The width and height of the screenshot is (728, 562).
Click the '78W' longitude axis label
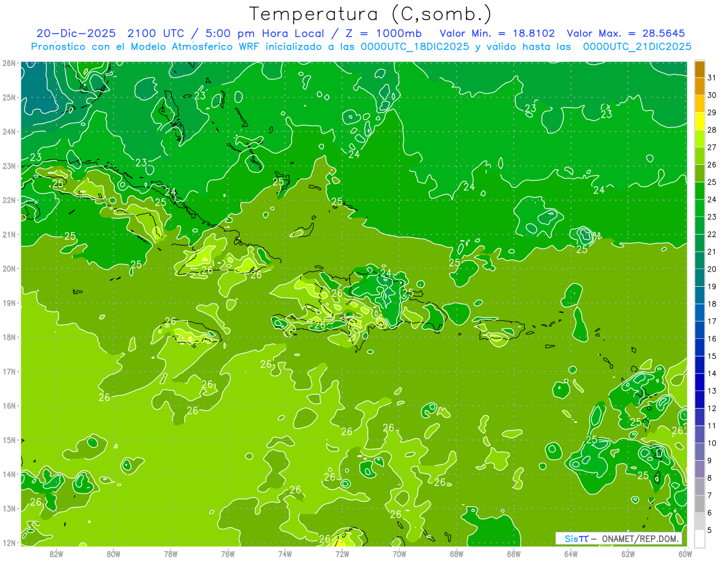point(170,554)
